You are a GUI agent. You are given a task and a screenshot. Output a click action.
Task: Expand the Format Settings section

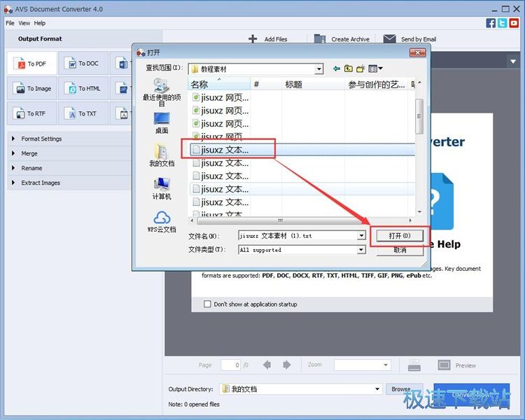coord(41,139)
